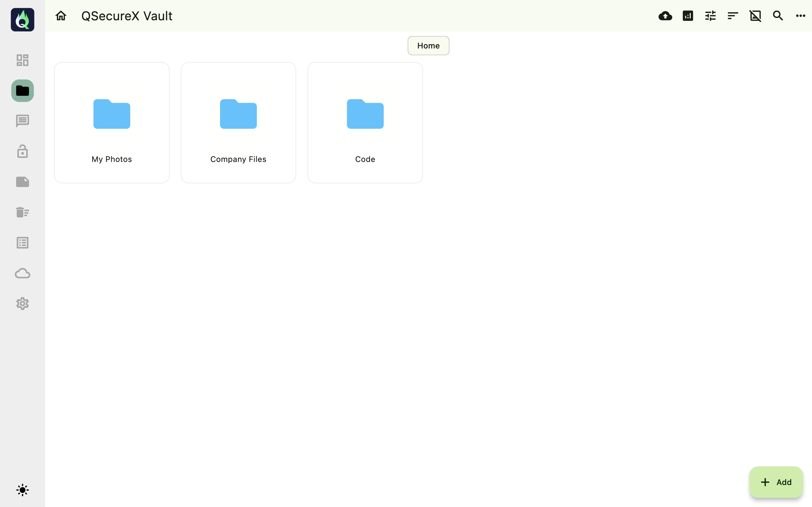Open the search magnifier control
The width and height of the screenshot is (812, 507).
pyautogui.click(x=778, y=16)
